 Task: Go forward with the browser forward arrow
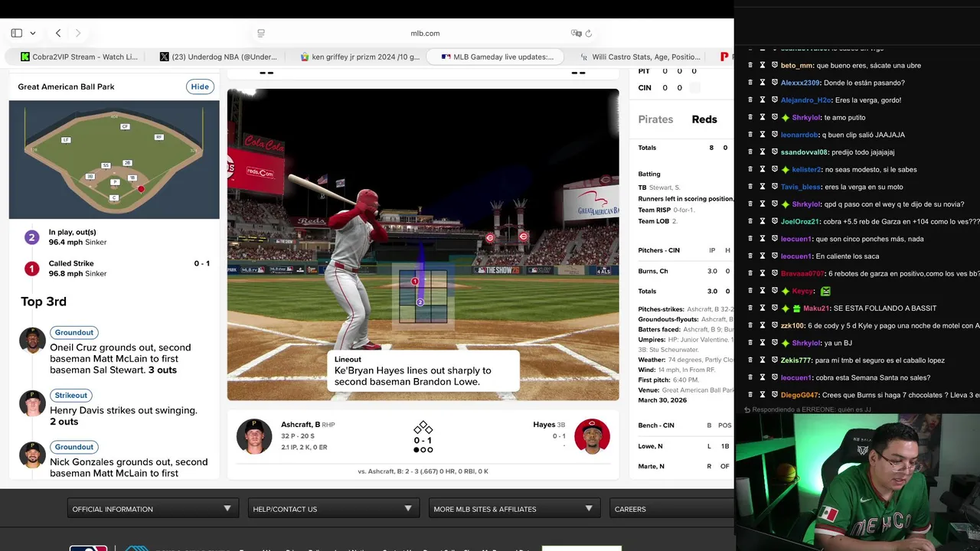pos(78,33)
